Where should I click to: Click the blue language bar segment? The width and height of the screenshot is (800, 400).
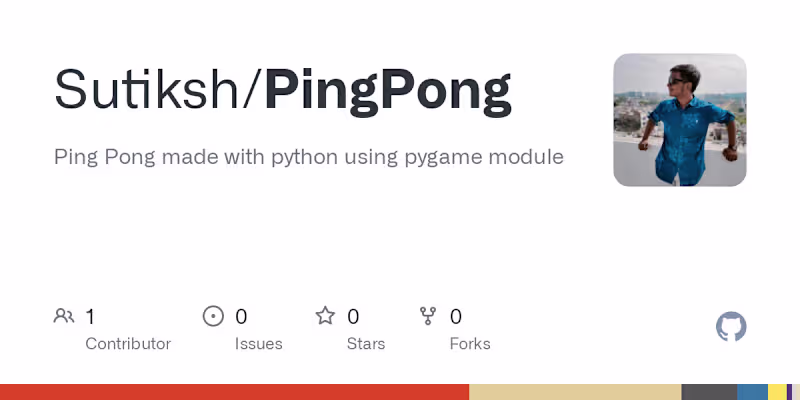[x=752, y=392]
